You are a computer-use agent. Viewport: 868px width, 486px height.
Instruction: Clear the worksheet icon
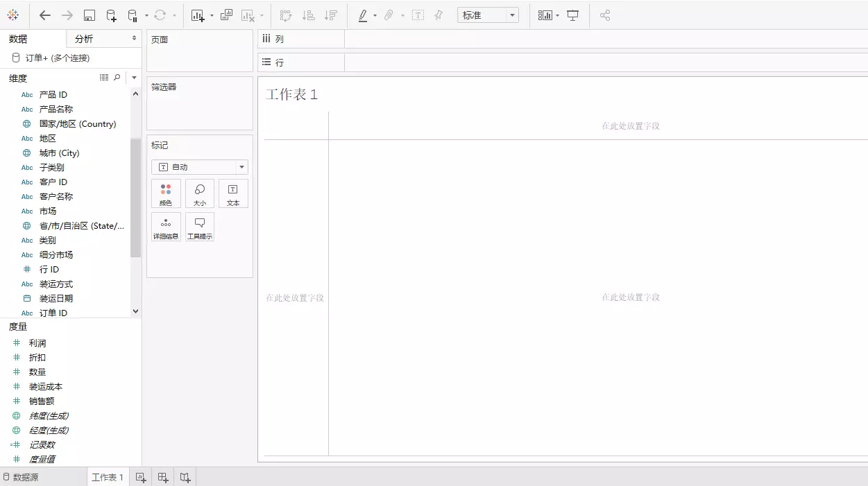pyautogui.click(x=248, y=15)
